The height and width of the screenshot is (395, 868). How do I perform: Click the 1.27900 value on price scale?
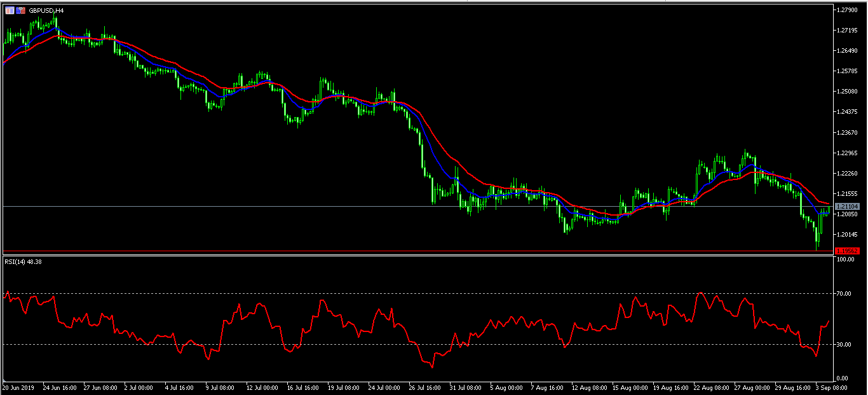coord(848,10)
